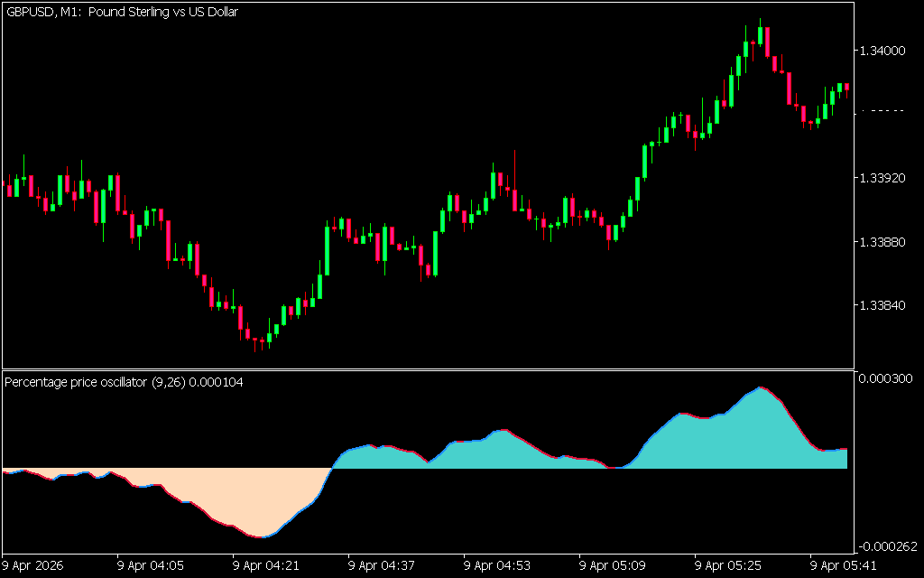Click the highest peak of the teal oscillator
This screenshot has width=924, height=578.
pyautogui.click(x=760, y=388)
